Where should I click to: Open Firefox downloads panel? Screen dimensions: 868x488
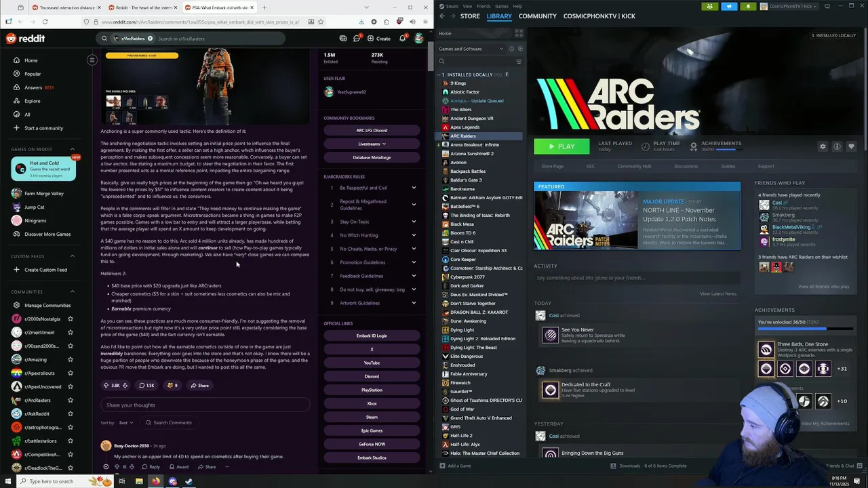361,22
